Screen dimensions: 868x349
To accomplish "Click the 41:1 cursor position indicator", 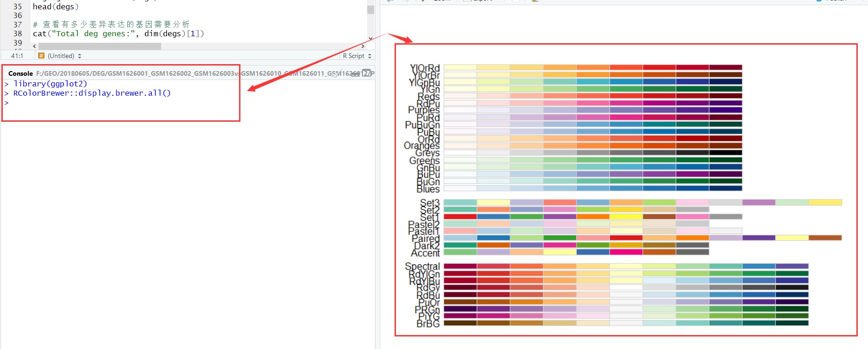I will [17, 56].
